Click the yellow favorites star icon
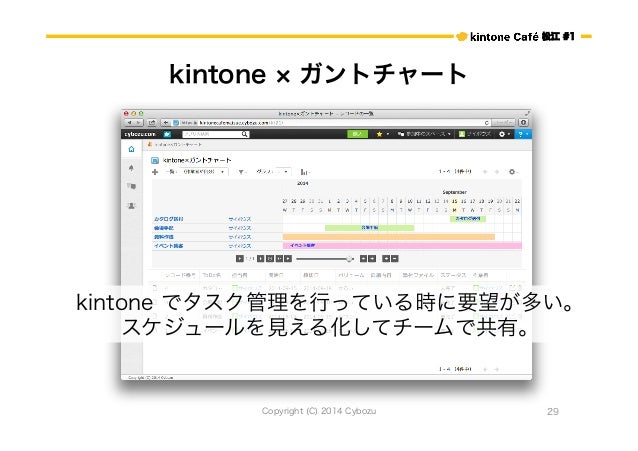The height and width of the screenshot is (451, 638). click(379, 134)
